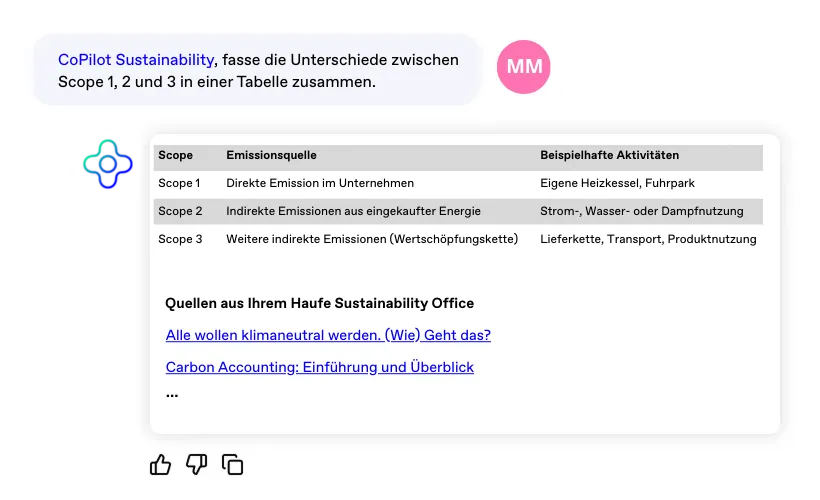
Task: Click "Indirekte Emissionen aus eingekaufter Energie" cell
Action: (354, 211)
